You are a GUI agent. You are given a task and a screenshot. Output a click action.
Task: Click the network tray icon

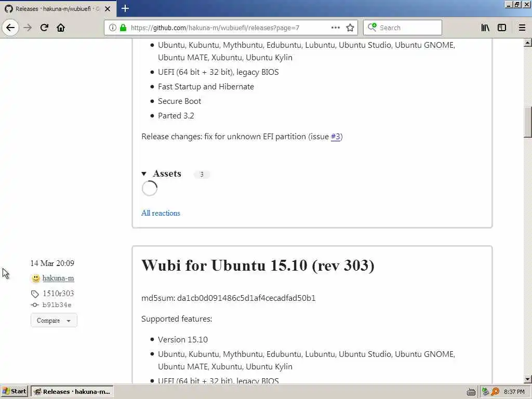485,392
